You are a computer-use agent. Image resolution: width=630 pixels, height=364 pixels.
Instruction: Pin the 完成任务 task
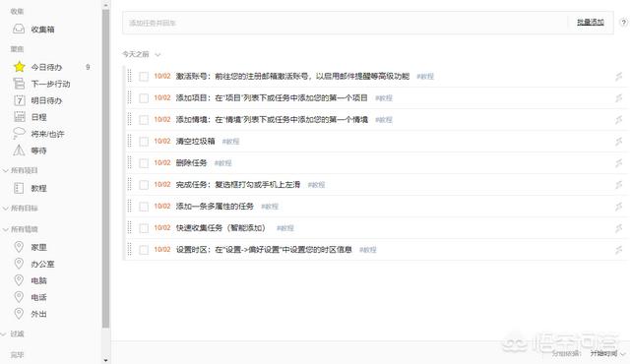pyautogui.click(x=619, y=185)
